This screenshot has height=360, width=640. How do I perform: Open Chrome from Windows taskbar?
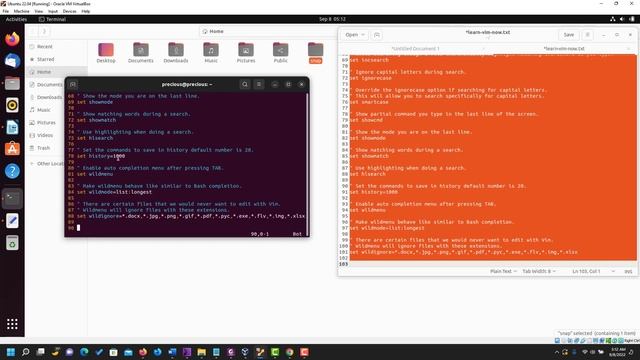pyautogui.click(x=289, y=352)
